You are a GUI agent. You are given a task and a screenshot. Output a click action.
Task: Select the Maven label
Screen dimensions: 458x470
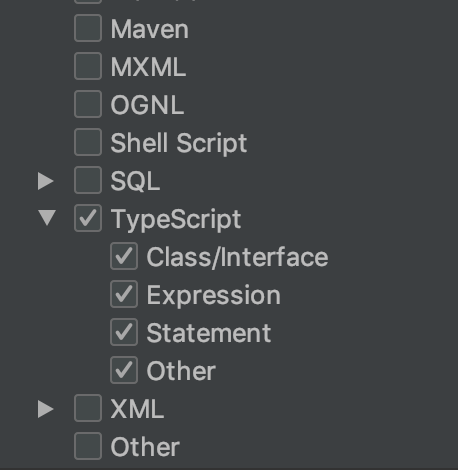coord(150,30)
